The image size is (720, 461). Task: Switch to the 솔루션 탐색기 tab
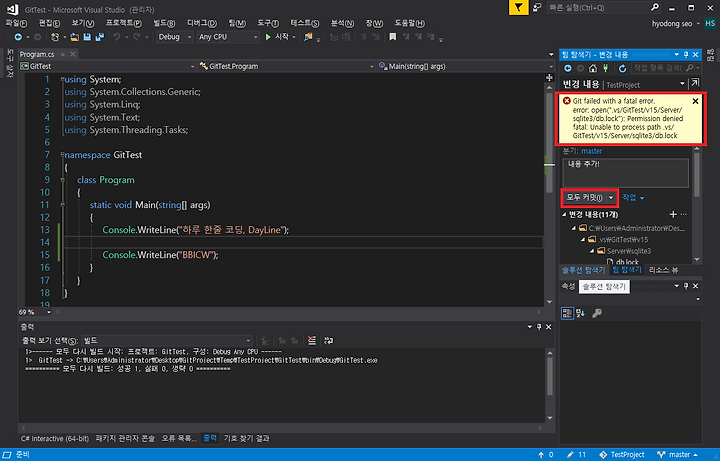(x=584, y=270)
